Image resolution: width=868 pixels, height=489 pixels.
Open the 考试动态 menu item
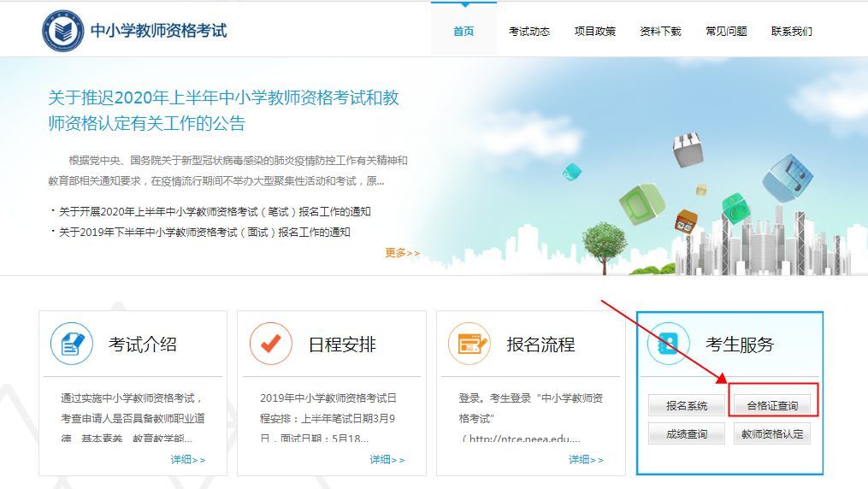[x=529, y=32]
